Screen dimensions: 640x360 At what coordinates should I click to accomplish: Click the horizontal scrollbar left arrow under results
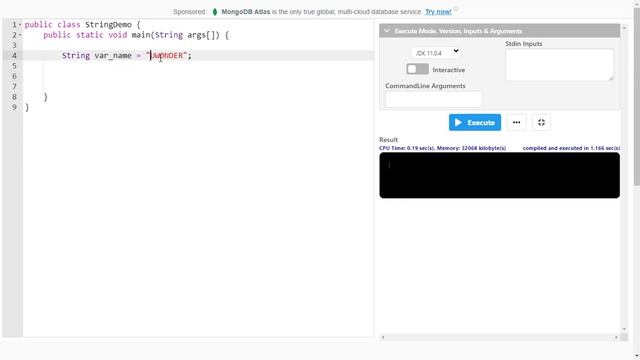[x=383, y=337]
